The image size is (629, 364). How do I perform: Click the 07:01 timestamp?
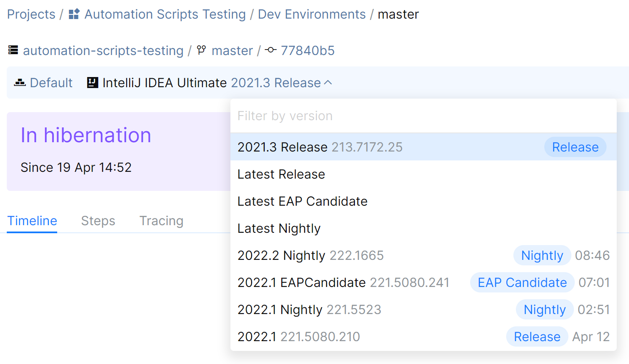pos(594,282)
